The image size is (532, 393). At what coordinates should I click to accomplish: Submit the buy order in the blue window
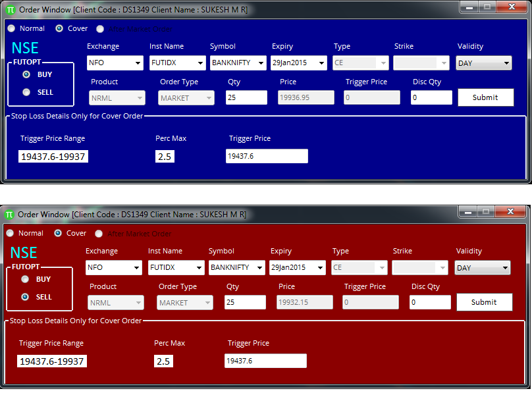(485, 97)
